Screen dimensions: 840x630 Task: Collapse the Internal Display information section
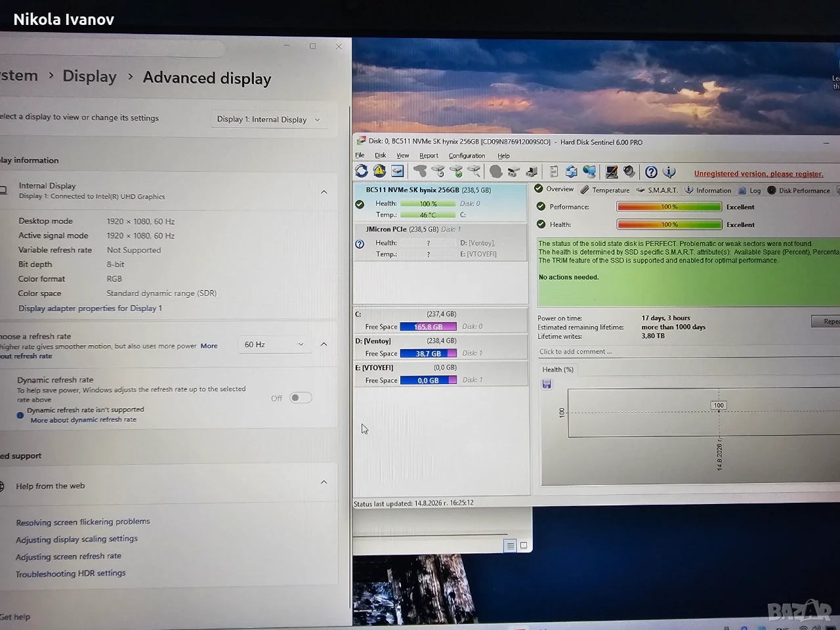[324, 192]
